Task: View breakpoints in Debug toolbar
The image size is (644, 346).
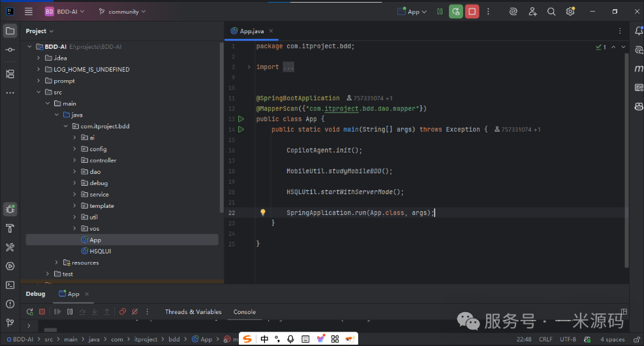Action: pyautogui.click(x=123, y=311)
